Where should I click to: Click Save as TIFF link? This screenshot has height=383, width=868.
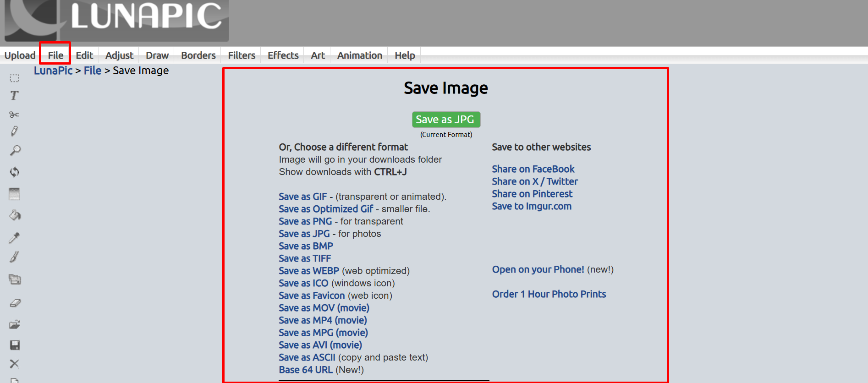point(305,258)
